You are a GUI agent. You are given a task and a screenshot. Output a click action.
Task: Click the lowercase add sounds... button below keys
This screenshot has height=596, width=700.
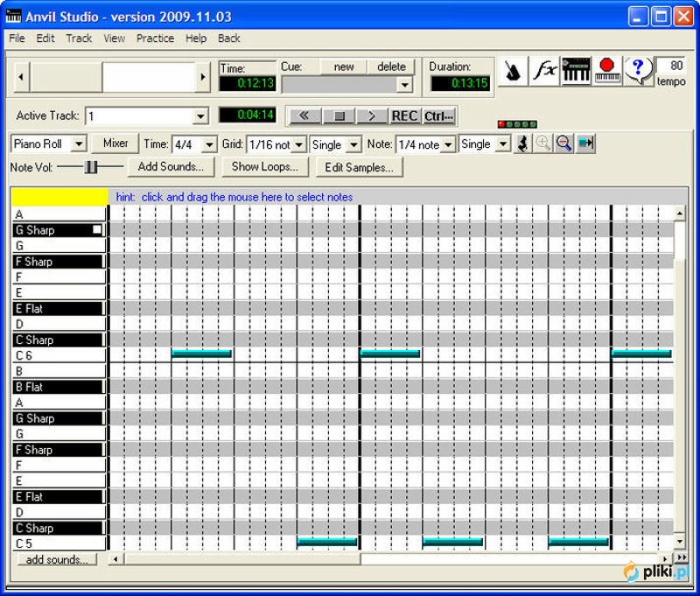coord(57,560)
